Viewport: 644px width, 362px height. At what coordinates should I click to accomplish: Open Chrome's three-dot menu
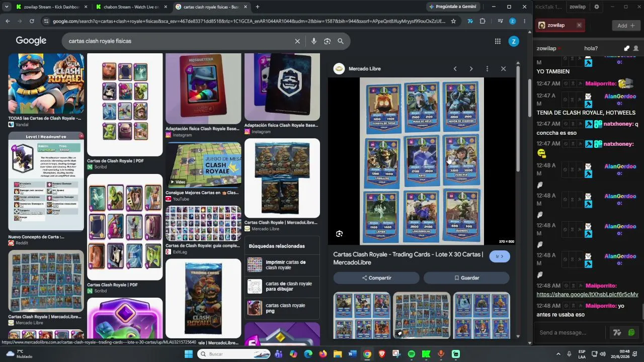pyautogui.click(x=524, y=21)
